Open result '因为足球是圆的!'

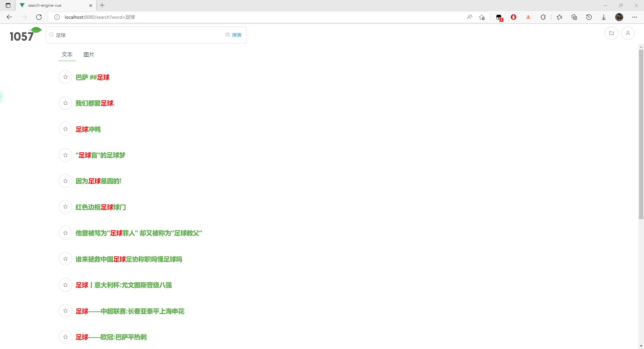(98, 181)
